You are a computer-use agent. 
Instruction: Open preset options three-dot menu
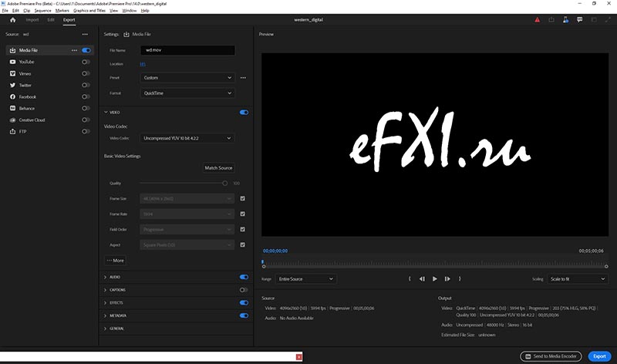click(243, 78)
